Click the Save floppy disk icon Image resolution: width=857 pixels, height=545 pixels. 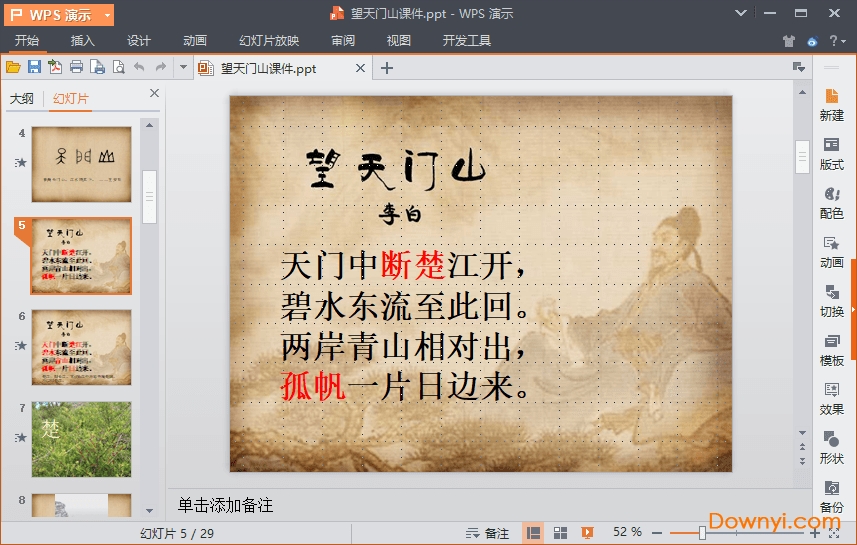[34, 67]
